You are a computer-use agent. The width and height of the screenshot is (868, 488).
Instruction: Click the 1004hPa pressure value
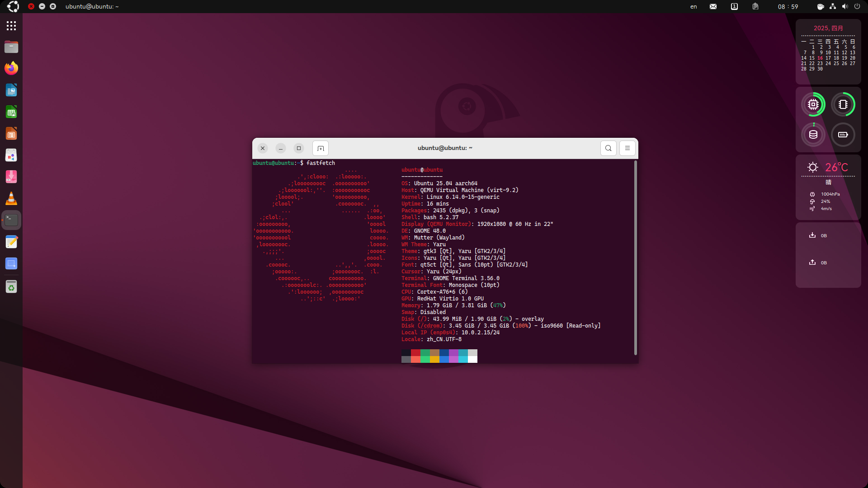tap(830, 194)
